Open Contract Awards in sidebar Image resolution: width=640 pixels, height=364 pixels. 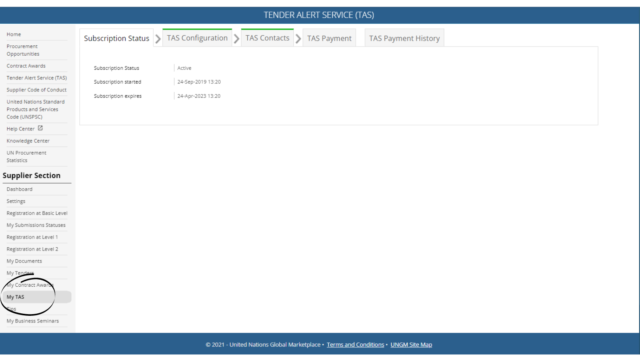point(26,66)
